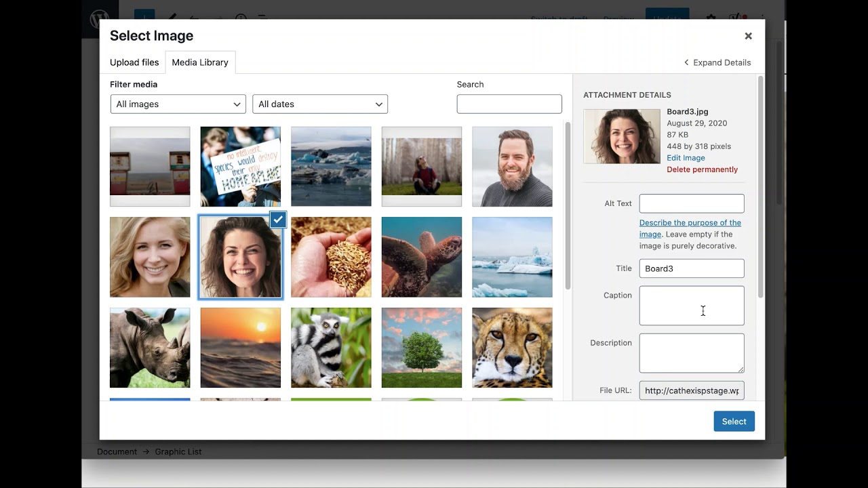Click the Board3.jpg attachment preview image
Image resolution: width=868 pixels, height=488 pixels.
[x=622, y=136]
